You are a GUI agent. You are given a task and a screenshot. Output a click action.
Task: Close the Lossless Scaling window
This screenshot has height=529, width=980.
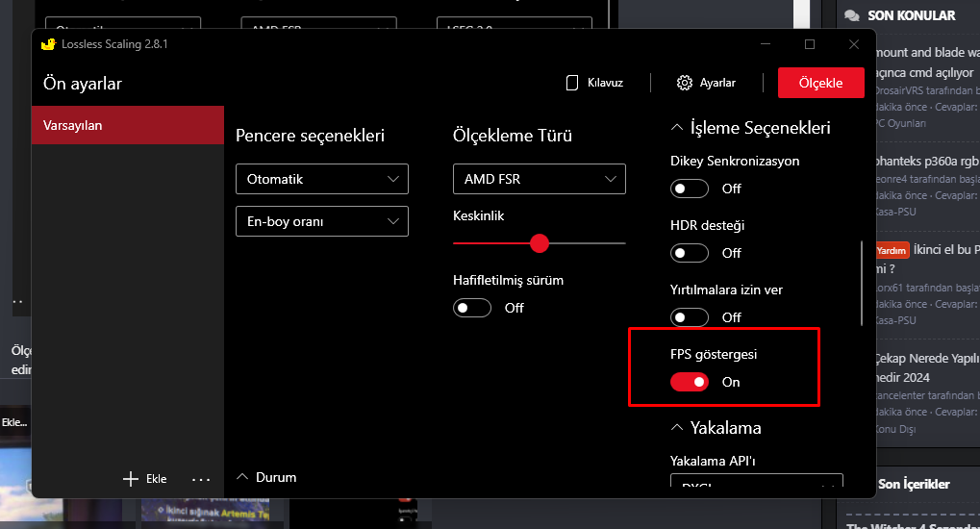pos(854,44)
